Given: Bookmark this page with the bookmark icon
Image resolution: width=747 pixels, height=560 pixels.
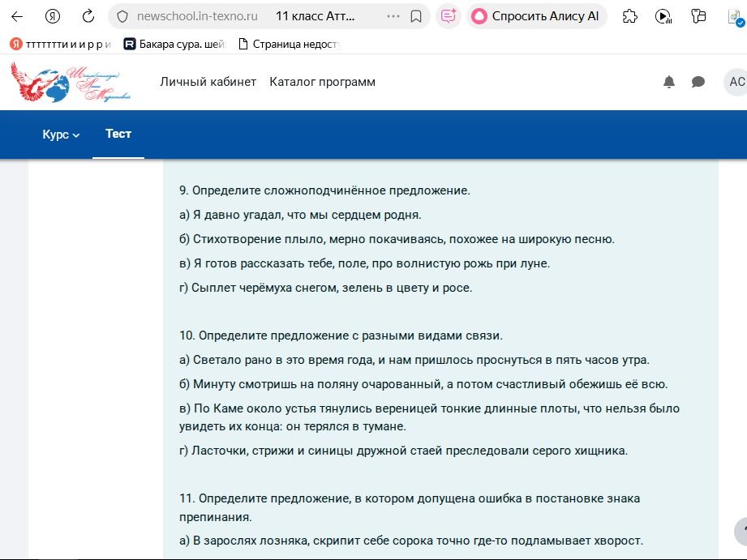Looking at the screenshot, I should pos(416,17).
